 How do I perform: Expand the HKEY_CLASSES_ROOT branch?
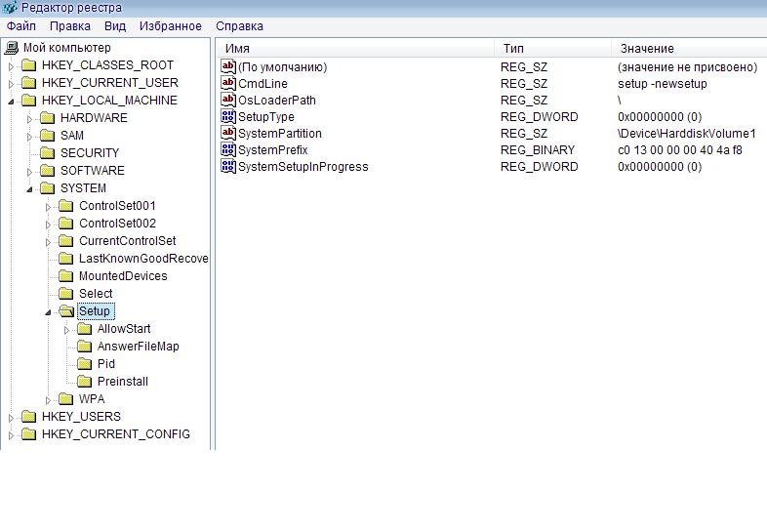click(12, 66)
